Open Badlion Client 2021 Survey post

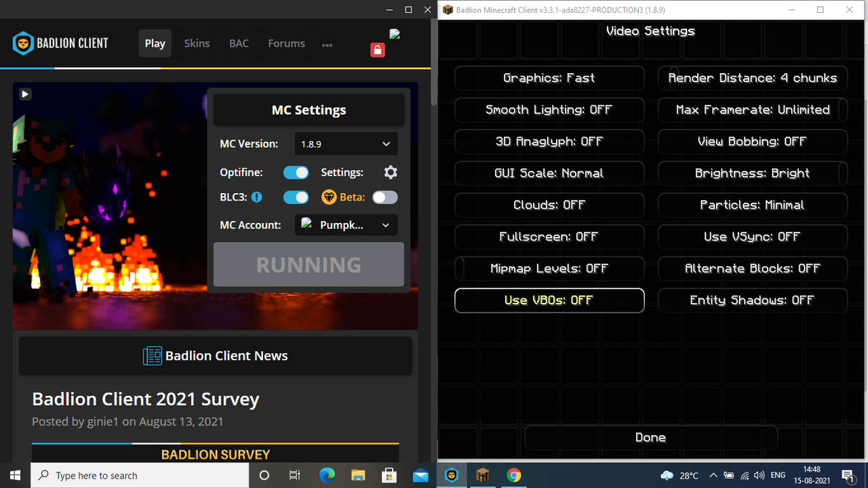[x=146, y=399]
